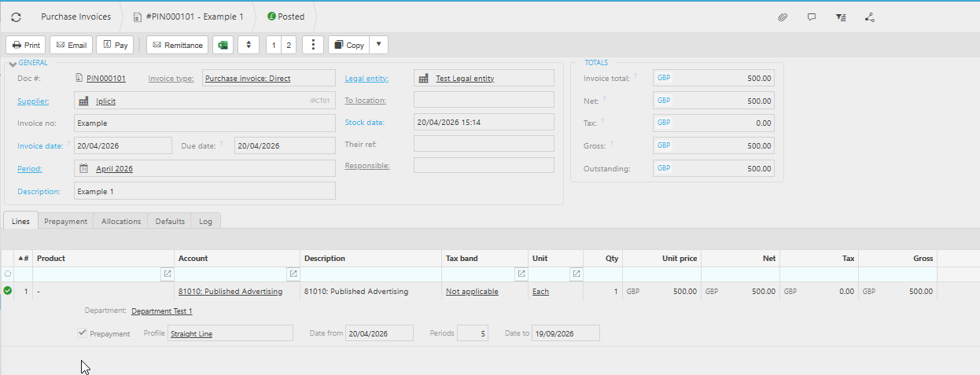Toggle the Prepayment checkbox

pyautogui.click(x=82, y=333)
